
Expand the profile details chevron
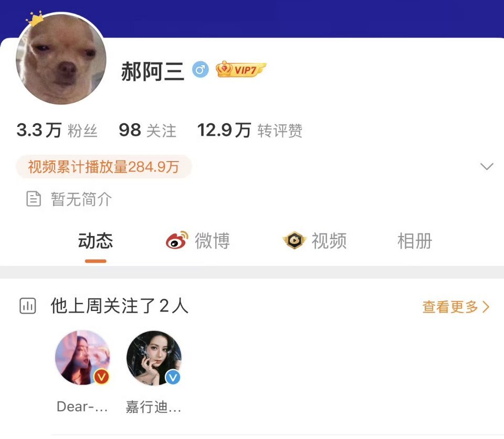[x=487, y=166]
